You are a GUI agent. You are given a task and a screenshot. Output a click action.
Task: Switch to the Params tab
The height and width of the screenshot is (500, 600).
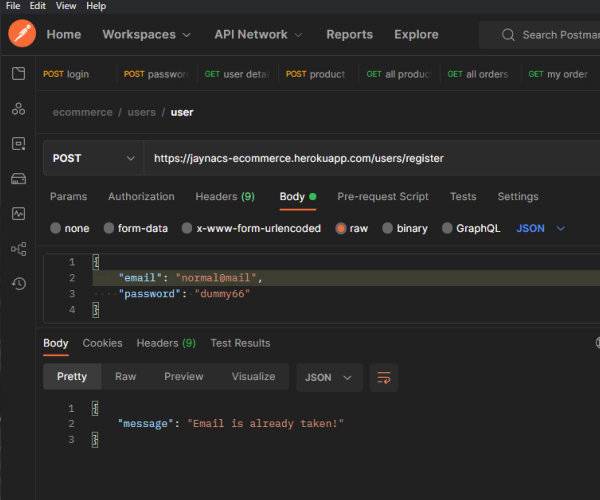pos(68,196)
